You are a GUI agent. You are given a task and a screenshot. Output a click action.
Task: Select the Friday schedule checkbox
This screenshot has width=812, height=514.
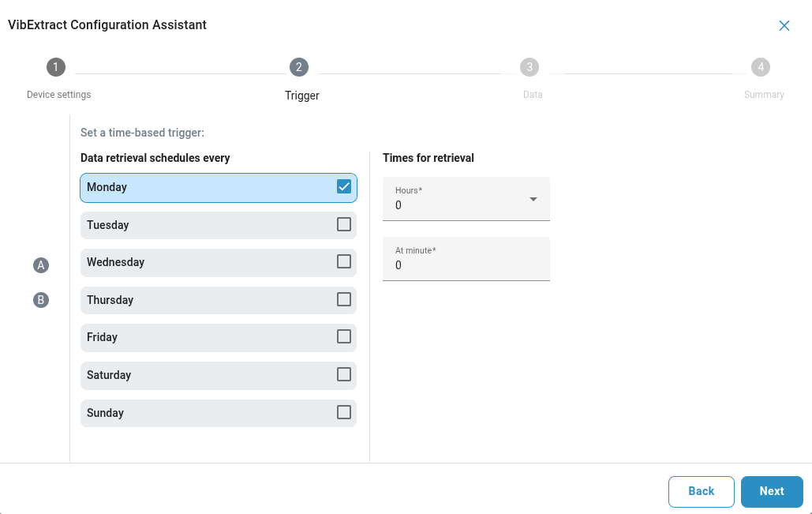(344, 336)
